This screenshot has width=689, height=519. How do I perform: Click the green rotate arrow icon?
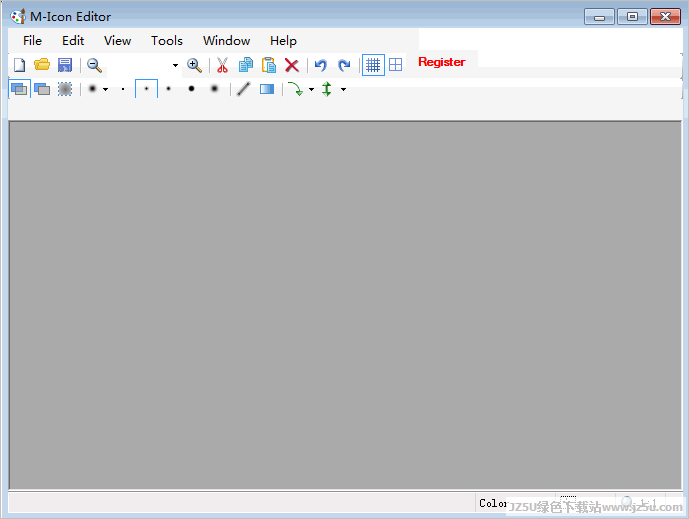[296, 89]
